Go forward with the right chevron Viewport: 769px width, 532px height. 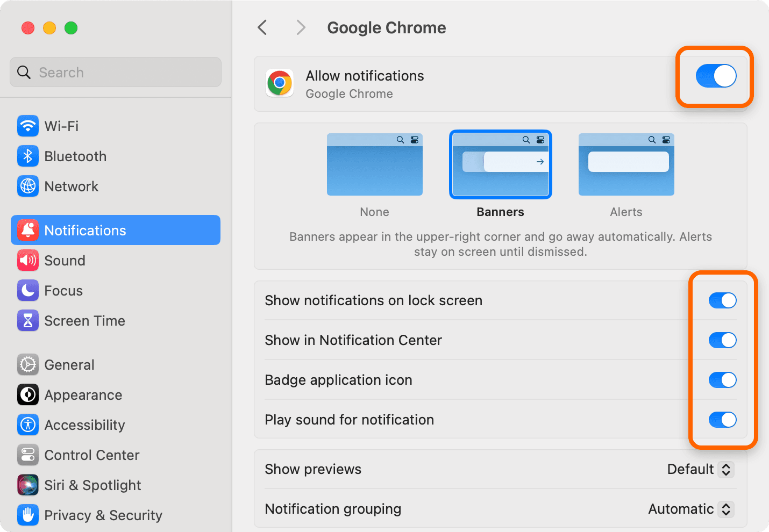301,27
